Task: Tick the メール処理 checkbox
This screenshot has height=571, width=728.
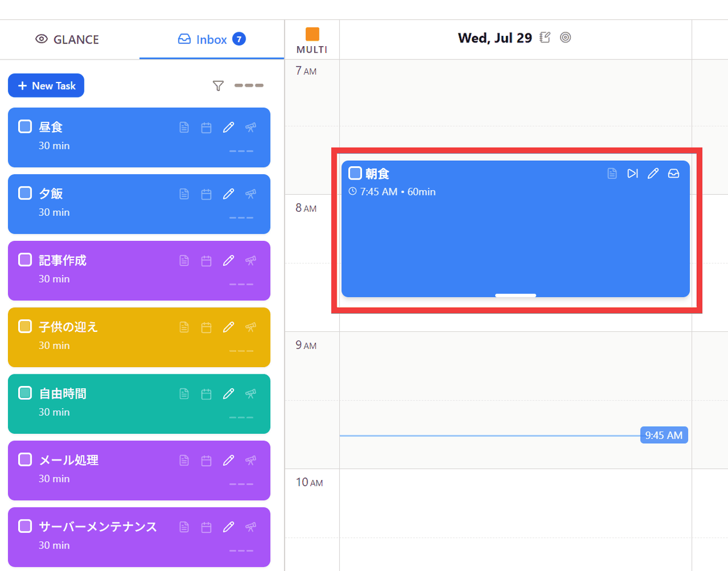Action: [x=25, y=459]
